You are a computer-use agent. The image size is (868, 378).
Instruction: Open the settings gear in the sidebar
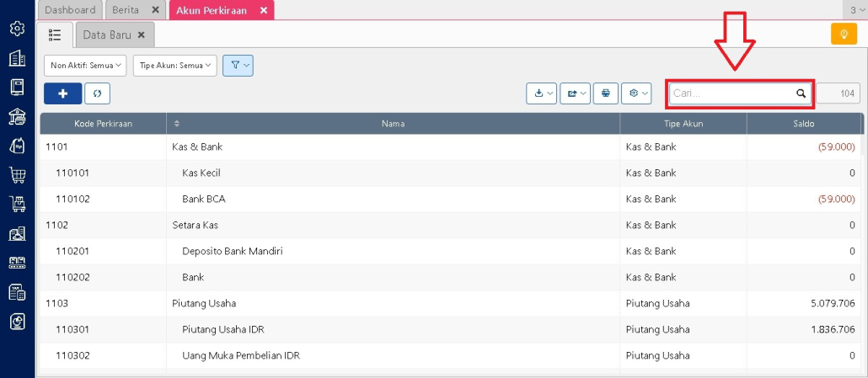[17, 29]
